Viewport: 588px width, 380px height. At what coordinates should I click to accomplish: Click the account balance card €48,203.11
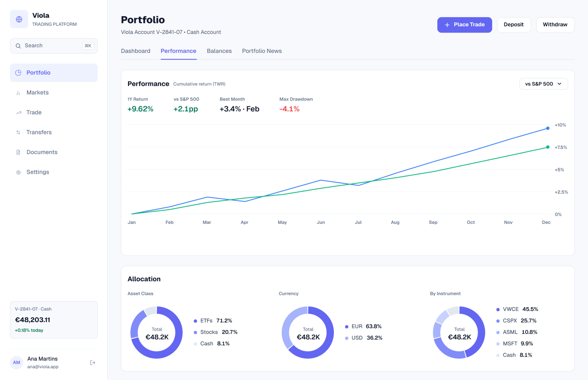tap(54, 320)
